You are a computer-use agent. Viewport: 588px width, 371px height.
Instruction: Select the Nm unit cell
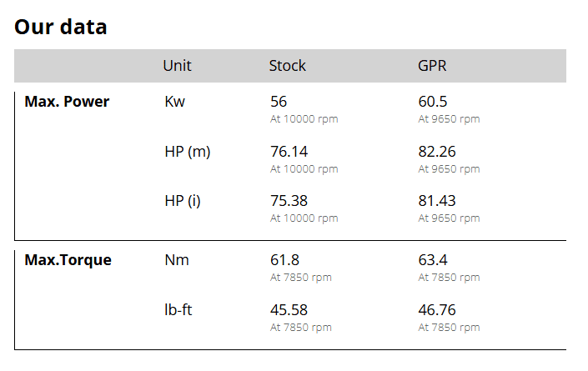pos(177,260)
